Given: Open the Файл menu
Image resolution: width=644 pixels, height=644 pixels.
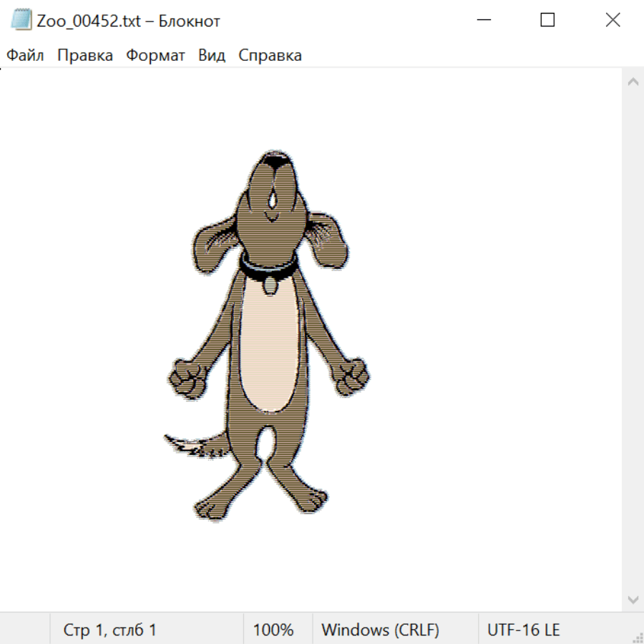Looking at the screenshot, I should point(25,56).
